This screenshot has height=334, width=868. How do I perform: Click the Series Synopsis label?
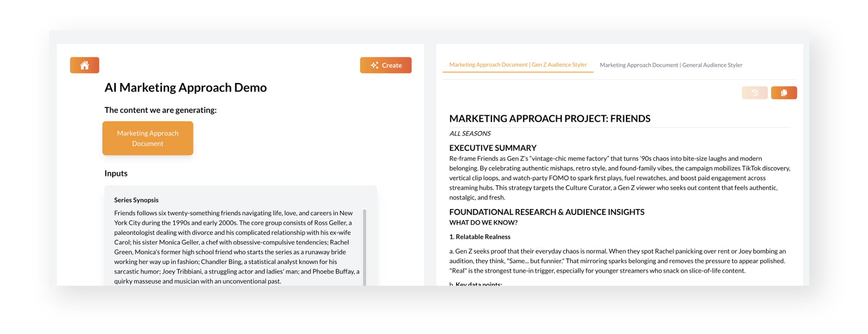click(136, 200)
